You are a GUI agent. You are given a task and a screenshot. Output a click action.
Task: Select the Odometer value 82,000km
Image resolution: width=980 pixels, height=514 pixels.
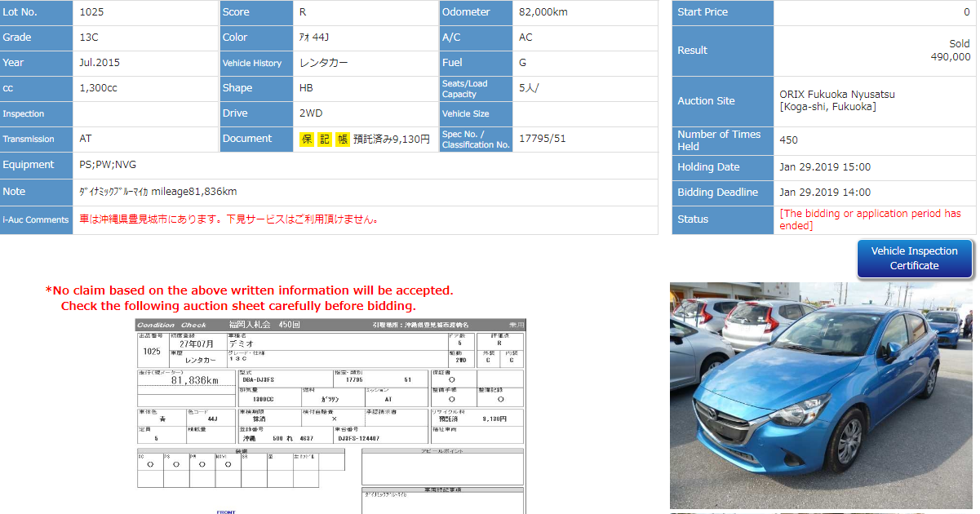coord(543,12)
